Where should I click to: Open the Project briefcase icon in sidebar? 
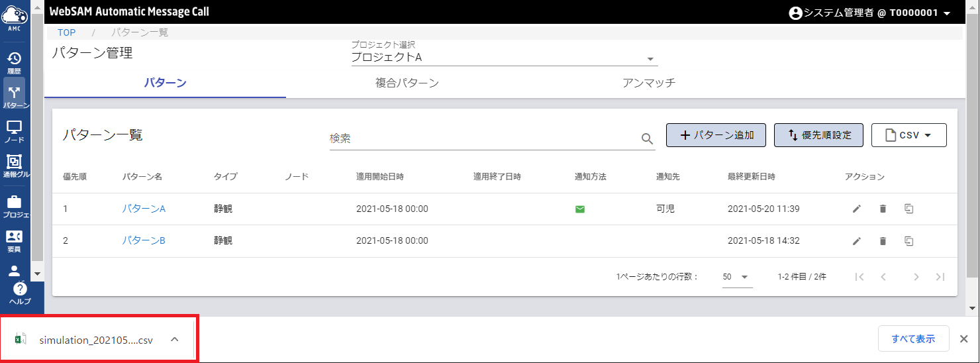coord(14,204)
